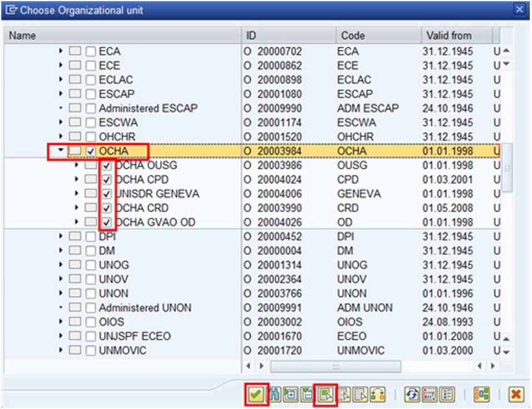Click the vertical scrollbar thumb

coord(507,168)
